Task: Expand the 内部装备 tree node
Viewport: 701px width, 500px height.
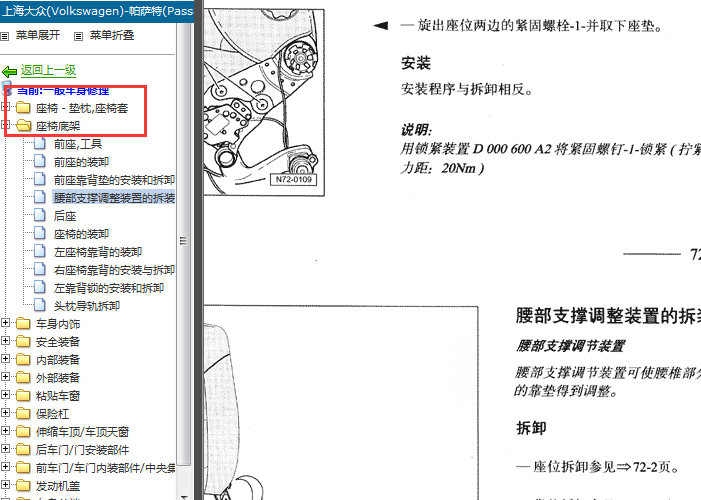Action: tap(5, 358)
